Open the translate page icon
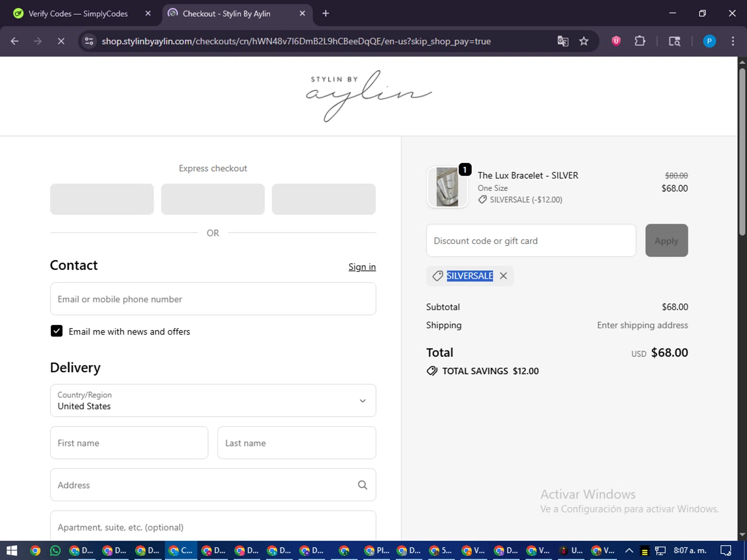747x560 pixels. tap(563, 41)
